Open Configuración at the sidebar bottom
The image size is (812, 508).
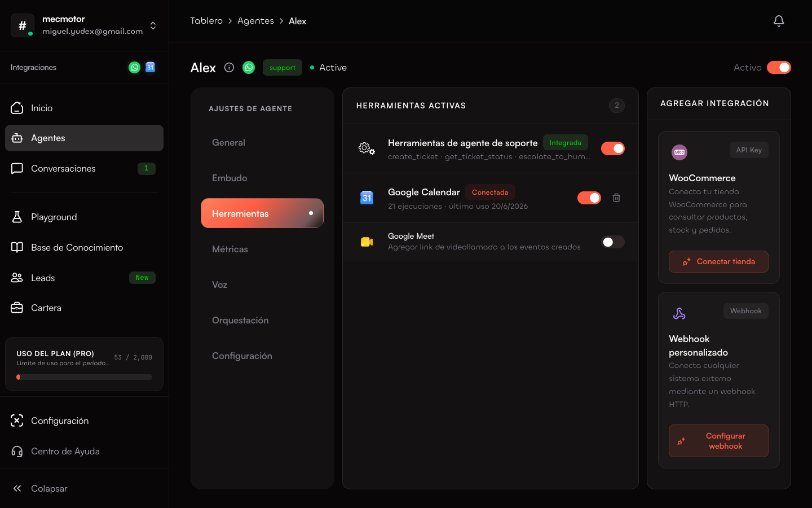[84, 421]
